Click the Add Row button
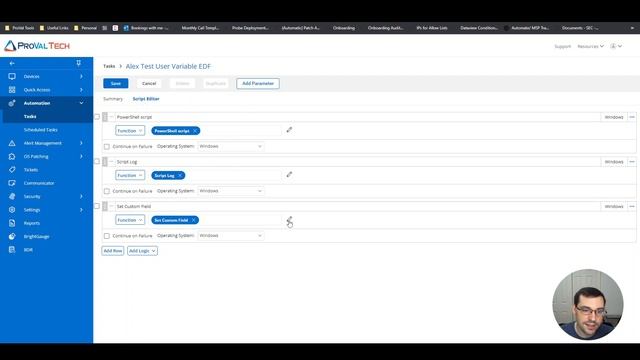The image size is (640, 360). click(x=113, y=251)
